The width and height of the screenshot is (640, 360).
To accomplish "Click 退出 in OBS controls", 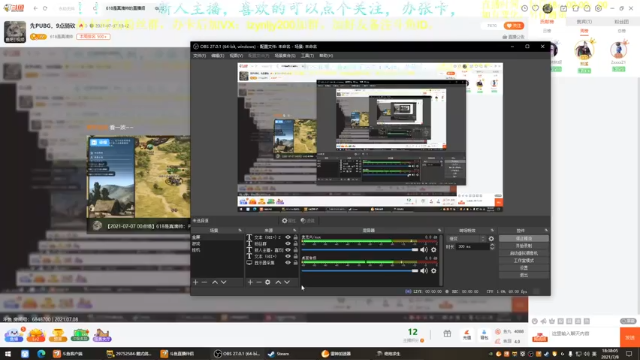I will pyautogui.click(x=524, y=275).
